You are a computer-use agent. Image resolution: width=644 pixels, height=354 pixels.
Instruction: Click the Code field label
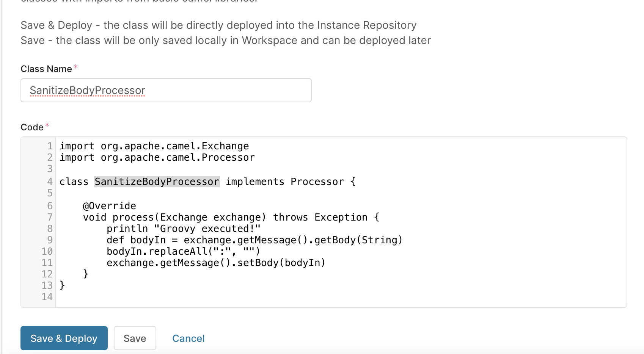(32, 127)
